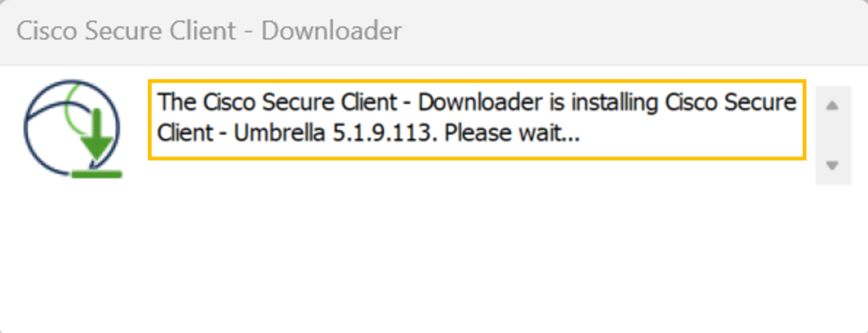This screenshot has width=868, height=333.
Task: Click the installing status message text box
Action: [477, 120]
